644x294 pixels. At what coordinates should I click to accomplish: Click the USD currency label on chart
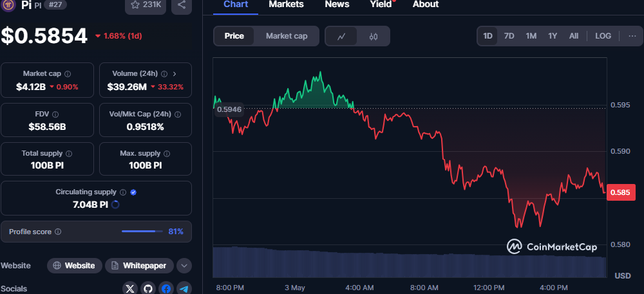623,276
